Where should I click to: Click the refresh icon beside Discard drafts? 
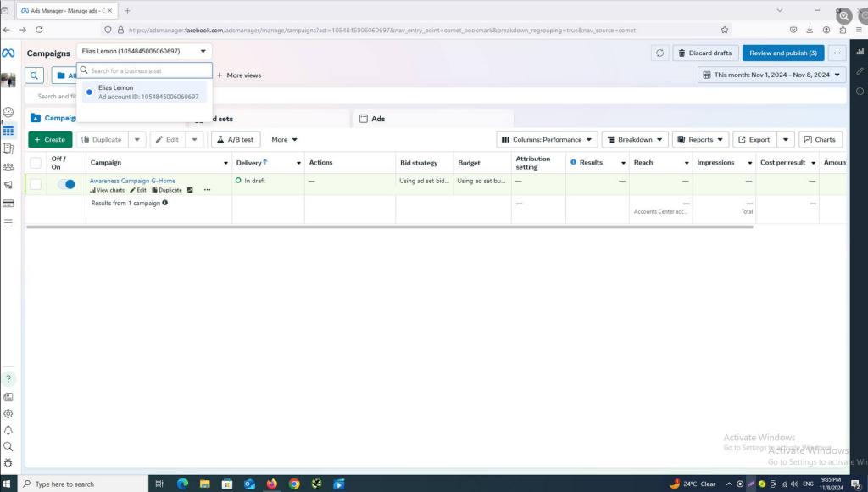coord(659,53)
